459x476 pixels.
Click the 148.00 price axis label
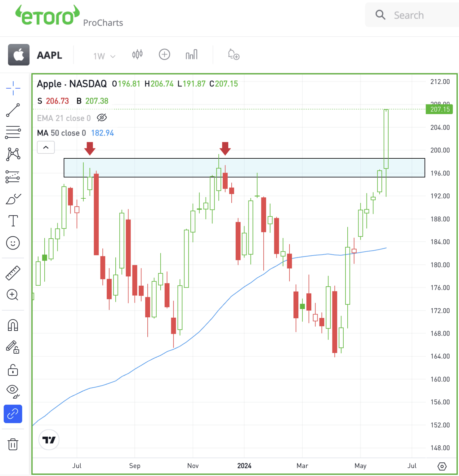440,448
